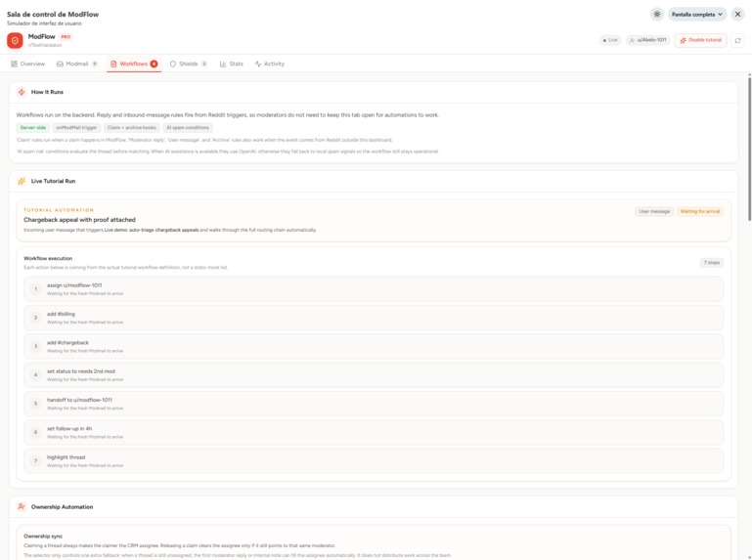Click the Stats bar chart icon
Viewport: 752px width, 560px height.
coord(223,64)
